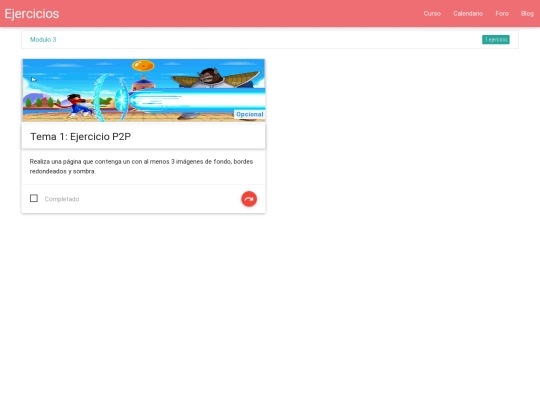
Task: Open the Curso menu item
Action: 432,13
